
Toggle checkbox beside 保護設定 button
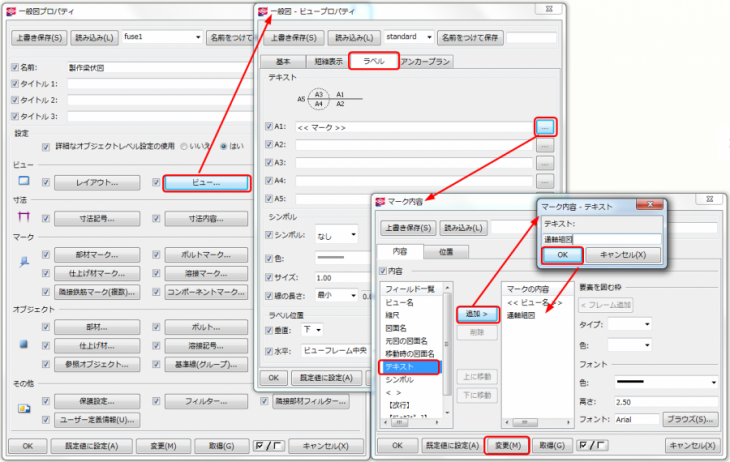point(46,401)
